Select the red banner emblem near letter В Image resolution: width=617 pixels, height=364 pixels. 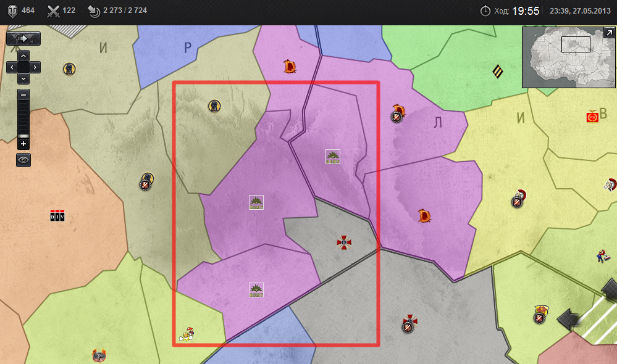592,117
